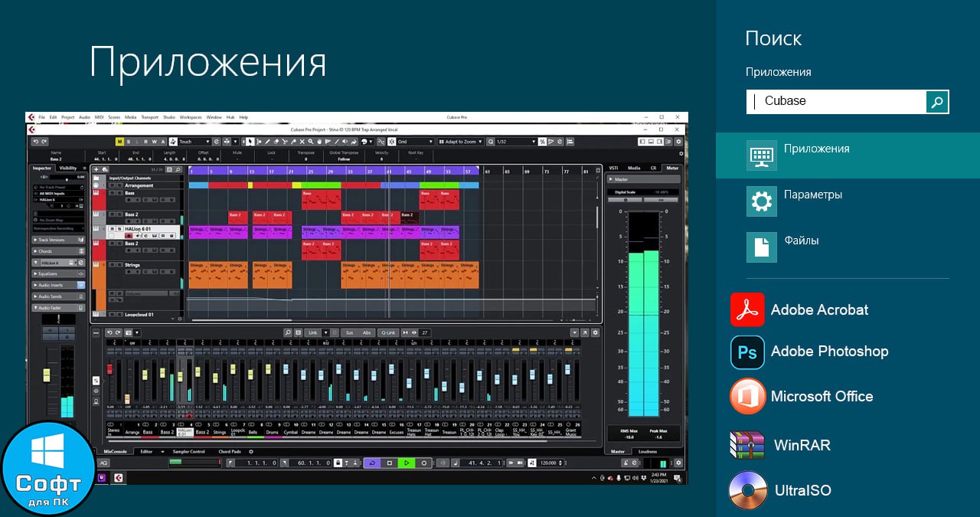Open the 1/32 quantize preset dropdown
This screenshot has width=980, height=517.
(x=516, y=142)
